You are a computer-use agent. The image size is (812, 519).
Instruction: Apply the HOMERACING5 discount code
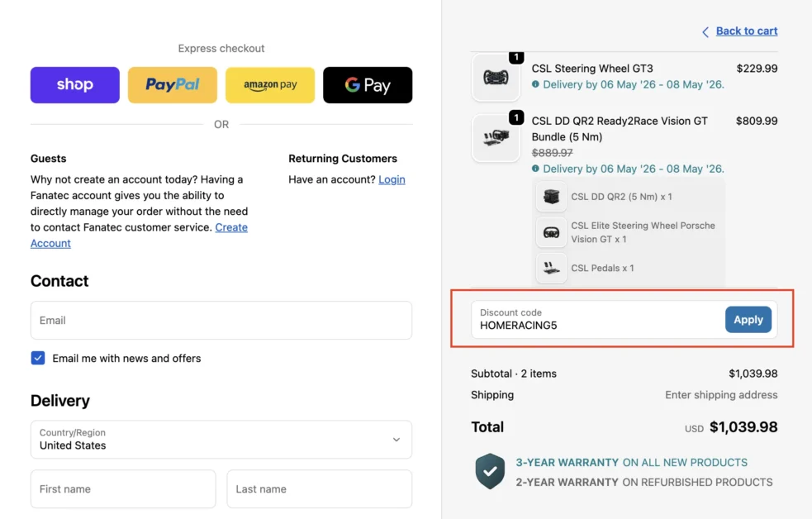pos(748,320)
